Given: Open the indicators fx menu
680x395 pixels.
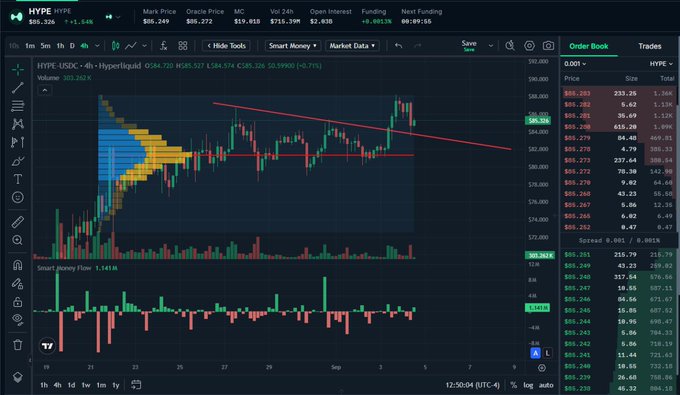Looking at the screenshot, I should [163, 46].
